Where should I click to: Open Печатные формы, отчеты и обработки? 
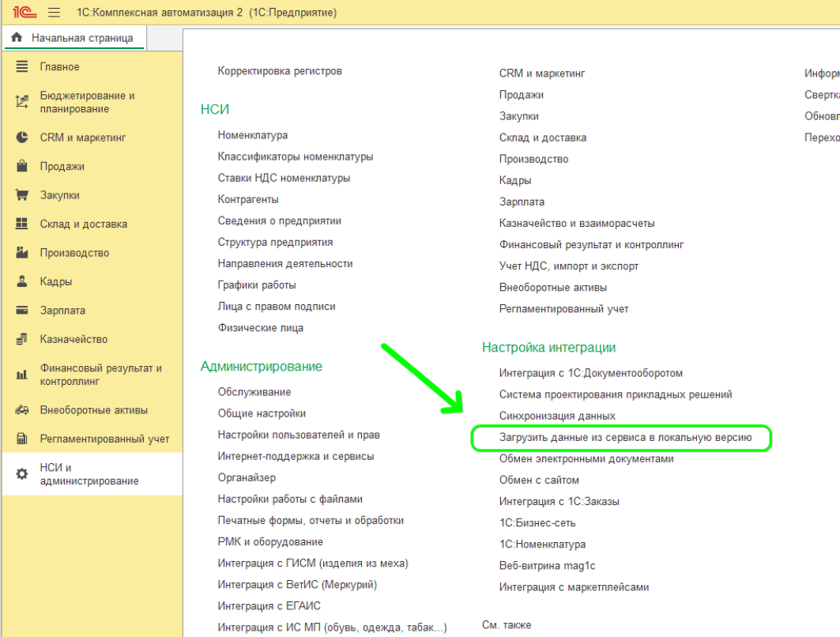[x=311, y=521]
